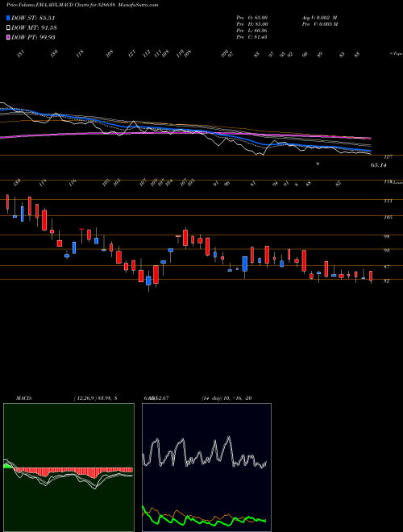Click the 105 price axis label
The height and width of the screenshot is (532, 403).
click(388, 217)
